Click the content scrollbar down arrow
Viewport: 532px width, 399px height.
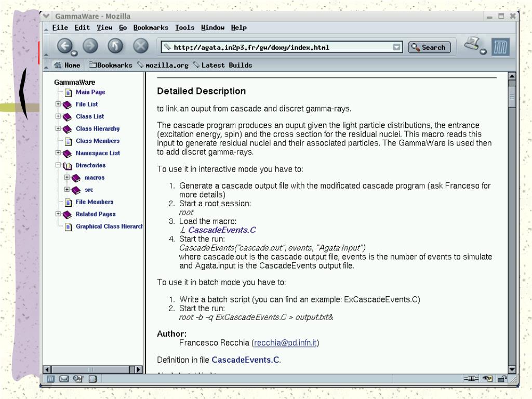512,369
